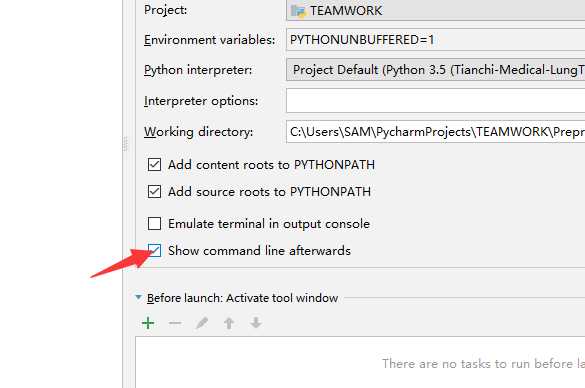Click the Working directory label
This screenshot has height=388, width=585.
pos(198,132)
